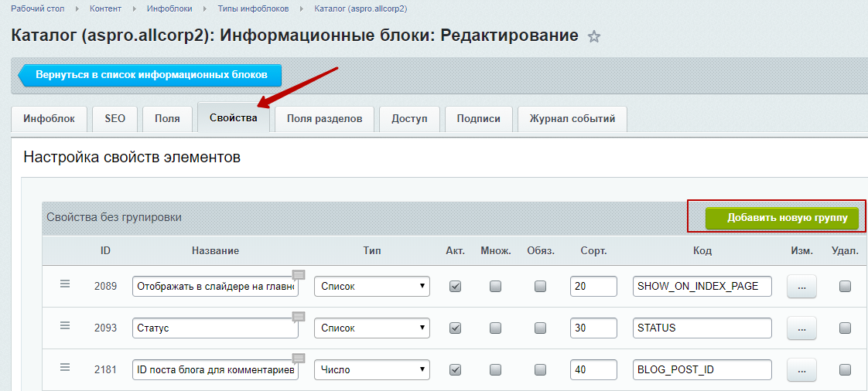Toggle Обяз. checkbox for property 2089

click(540, 286)
